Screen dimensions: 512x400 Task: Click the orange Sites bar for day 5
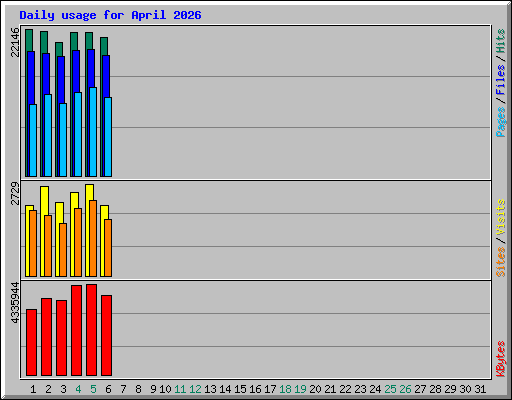point(93,238)
